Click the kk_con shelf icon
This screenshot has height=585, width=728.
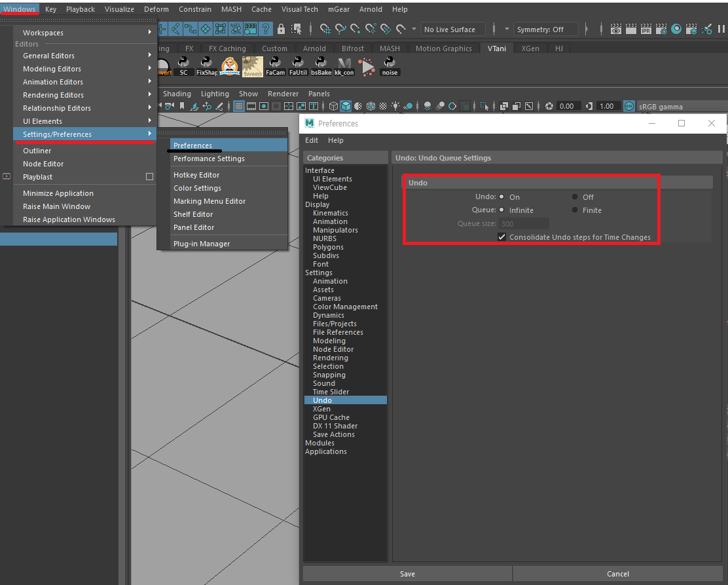click(x=344, y=66)
